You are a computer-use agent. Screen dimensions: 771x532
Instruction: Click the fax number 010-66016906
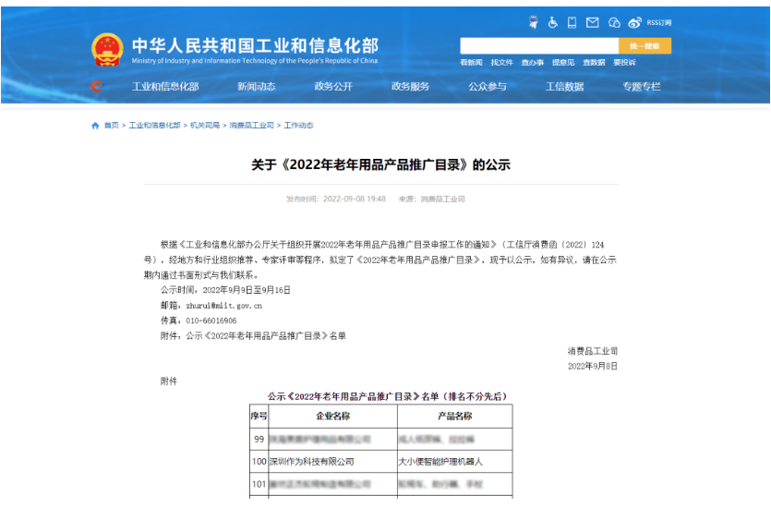(x=211, y=320)
